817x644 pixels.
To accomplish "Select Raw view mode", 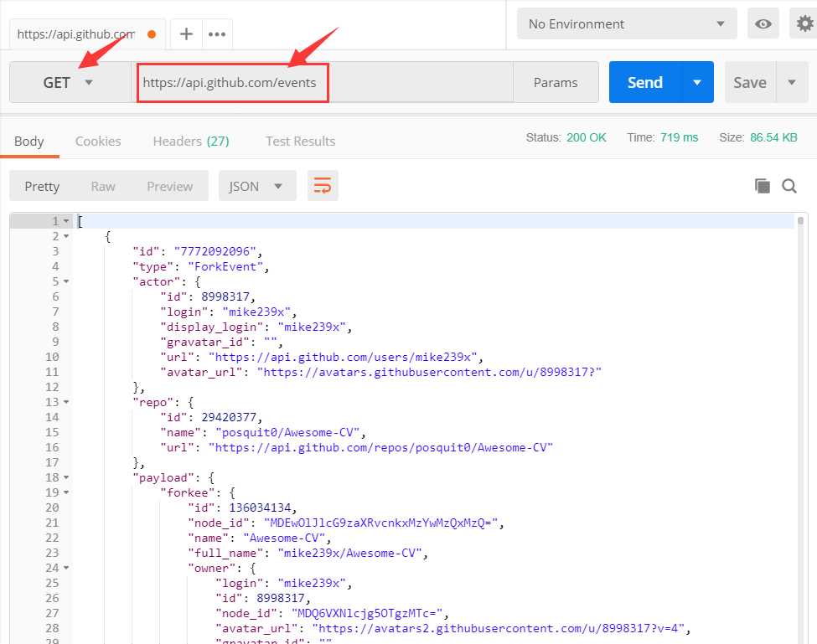I will 102,187.
